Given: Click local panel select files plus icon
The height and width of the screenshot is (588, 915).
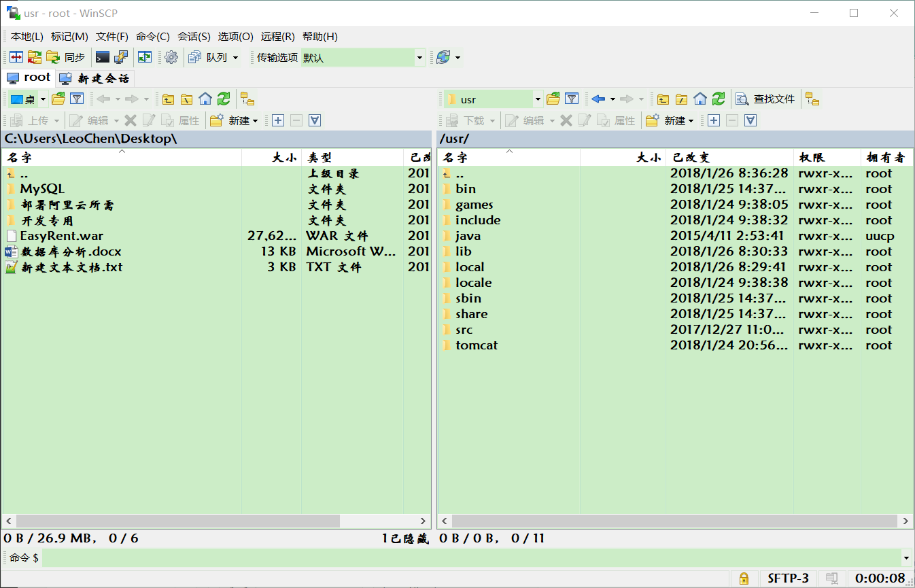Looking at the screenshot, I should pyautogui.click(x=278, y=120).
